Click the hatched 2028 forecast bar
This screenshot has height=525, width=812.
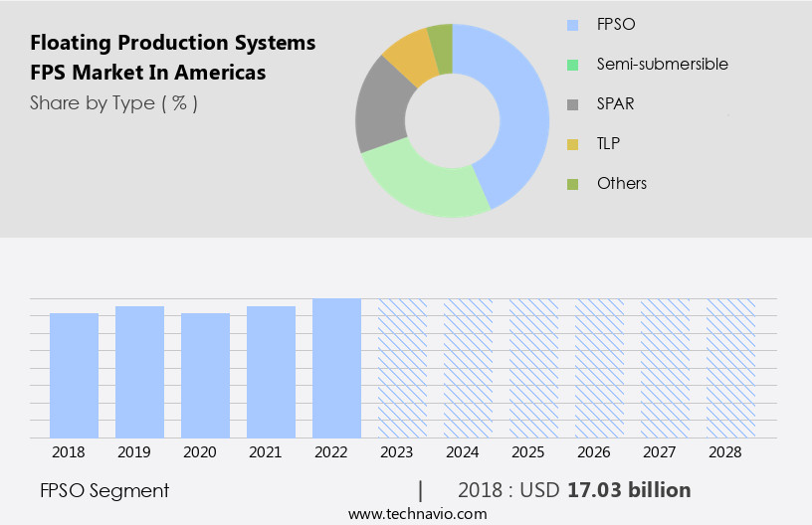tap(730, 368)
